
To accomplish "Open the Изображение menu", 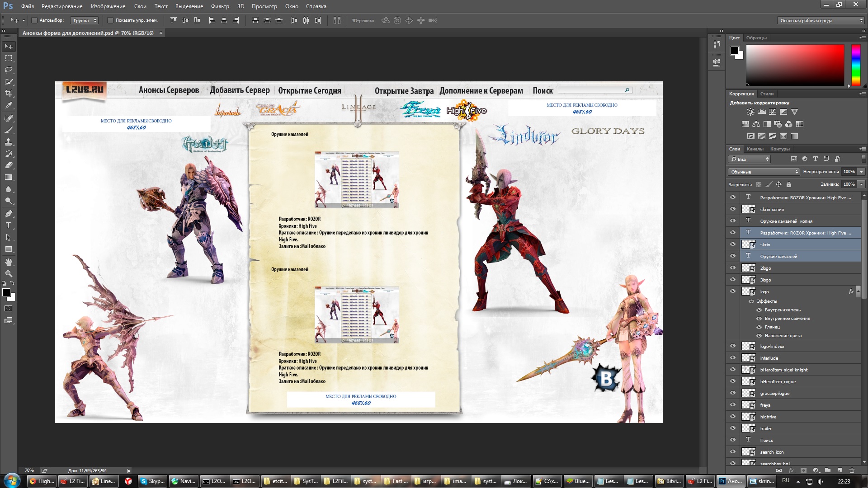I will coord(108,6).
